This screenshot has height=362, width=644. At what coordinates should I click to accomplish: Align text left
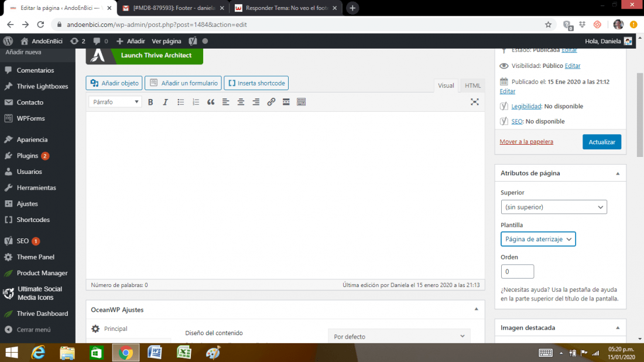[225, 102]
